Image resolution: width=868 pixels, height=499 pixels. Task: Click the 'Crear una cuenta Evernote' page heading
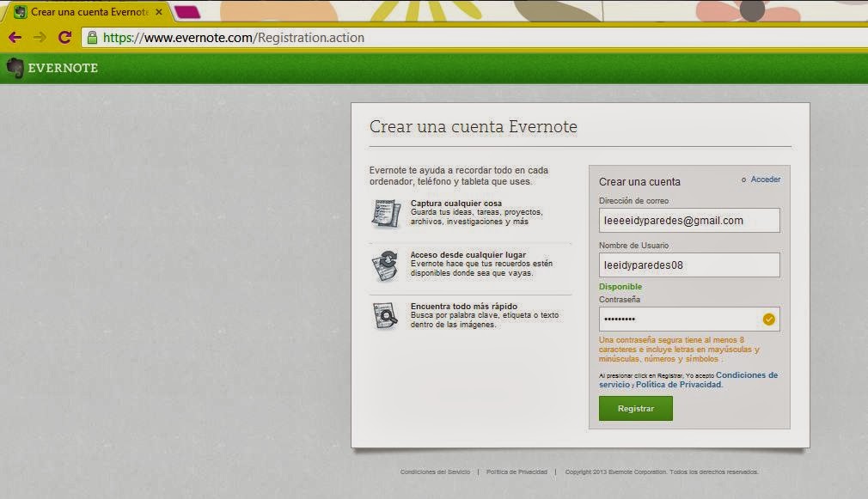pyautogui.click(x=474, y=127)
